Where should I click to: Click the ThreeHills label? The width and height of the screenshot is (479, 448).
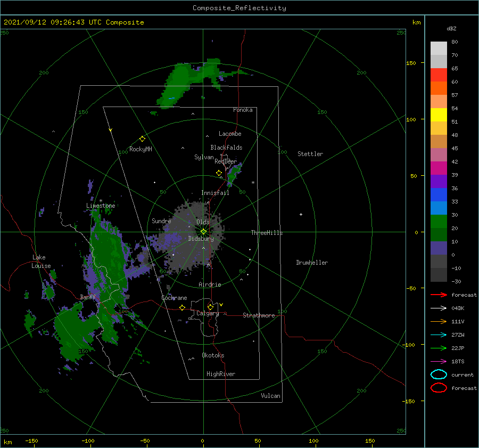click(267, 233)
